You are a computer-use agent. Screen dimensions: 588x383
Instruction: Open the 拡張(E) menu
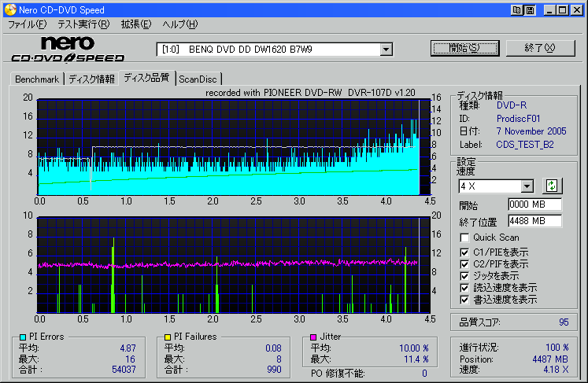(x=135, y=24)
